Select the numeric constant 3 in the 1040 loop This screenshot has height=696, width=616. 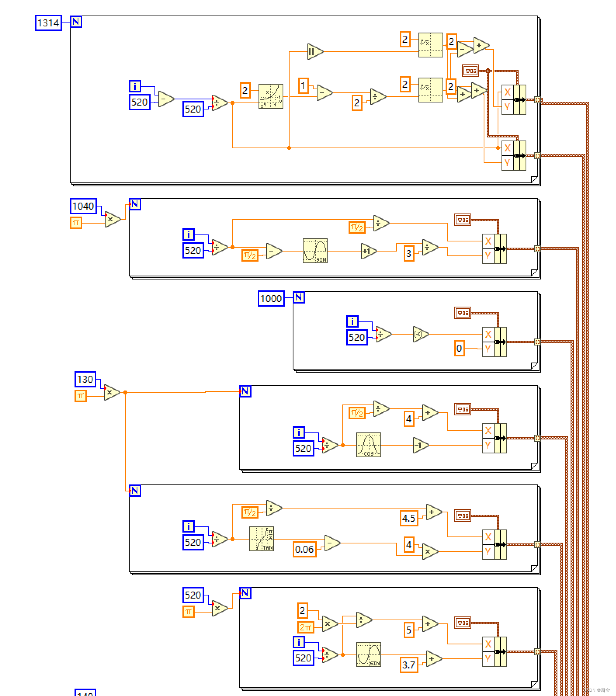409,254
